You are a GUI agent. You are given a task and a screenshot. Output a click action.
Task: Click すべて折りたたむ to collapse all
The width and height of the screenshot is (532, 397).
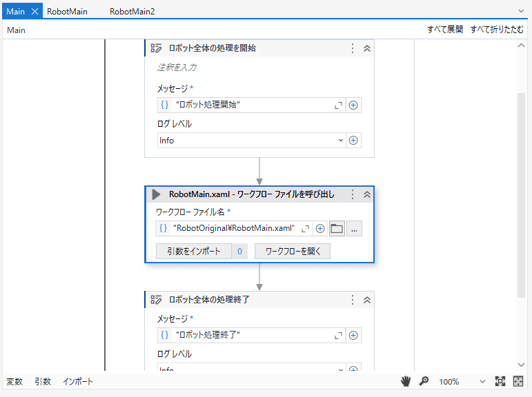[x=497, y=30]
